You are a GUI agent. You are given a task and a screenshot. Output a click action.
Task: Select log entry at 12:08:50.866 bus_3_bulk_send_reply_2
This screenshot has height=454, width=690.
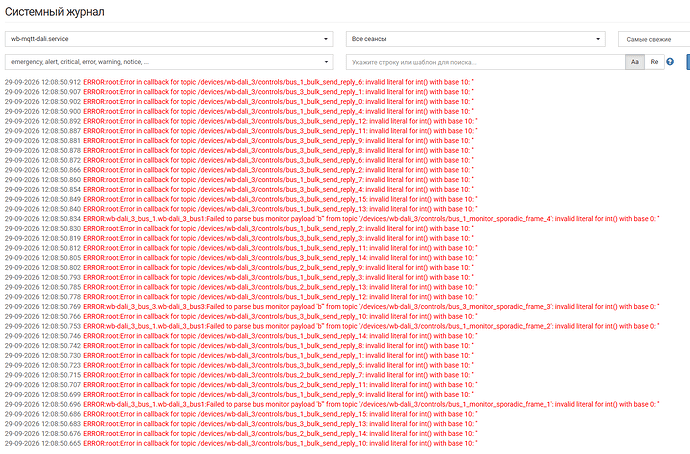coord(239,170)
